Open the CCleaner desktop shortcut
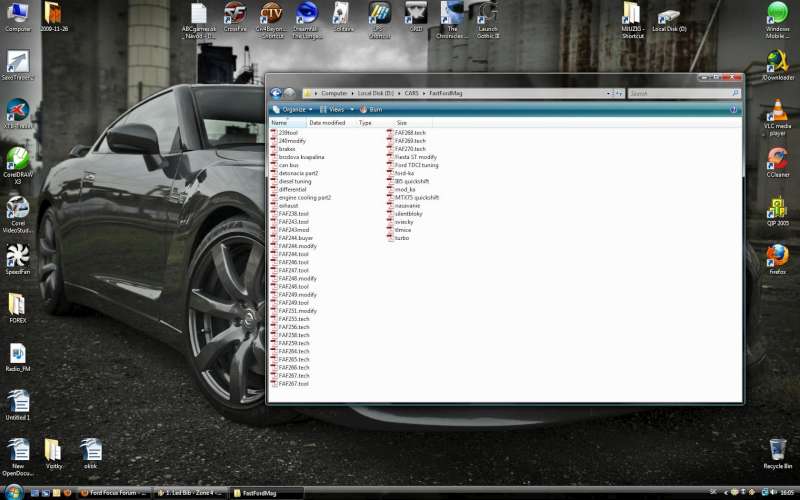 pyautogui.click(x=777, y=156)
